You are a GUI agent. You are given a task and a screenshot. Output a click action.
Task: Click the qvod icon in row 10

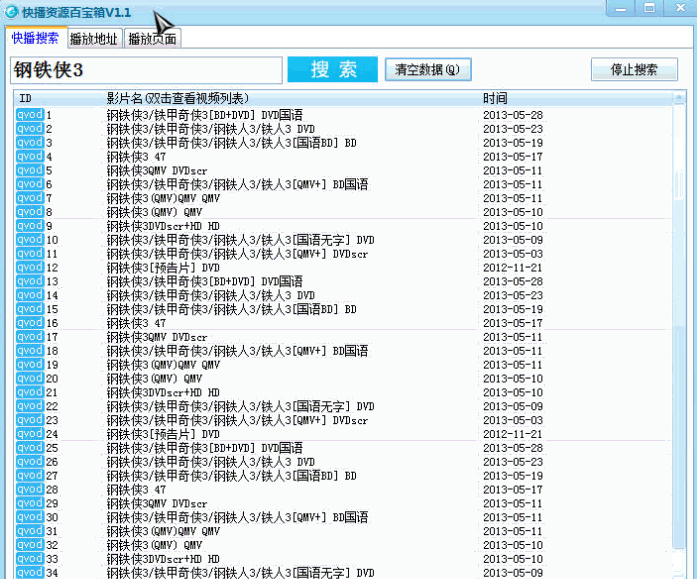30,240
